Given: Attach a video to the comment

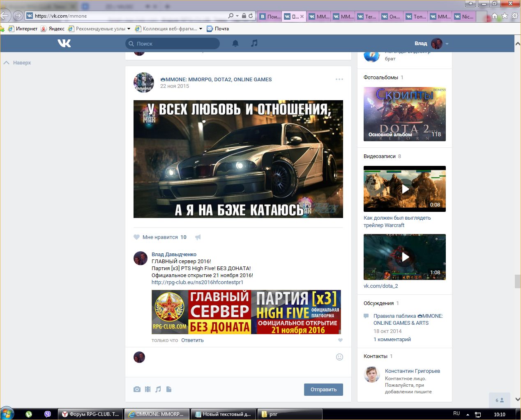Looking at the screenshot, I should tap(148, 389).
